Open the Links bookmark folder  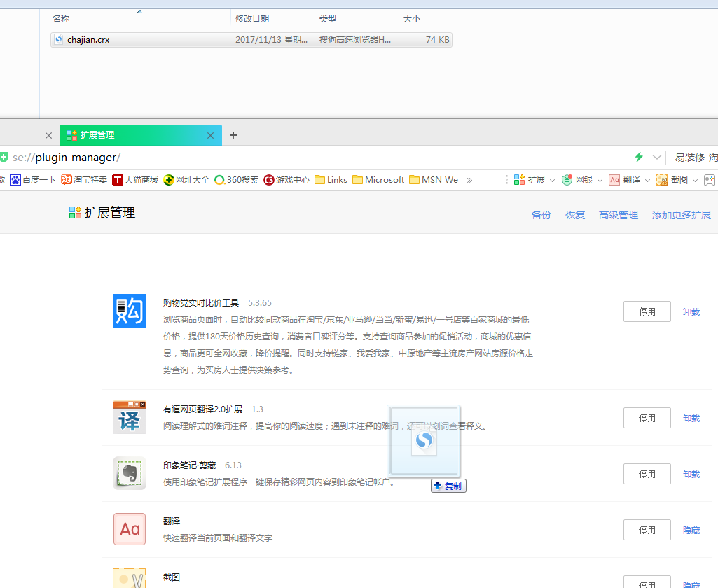point(331,180)
